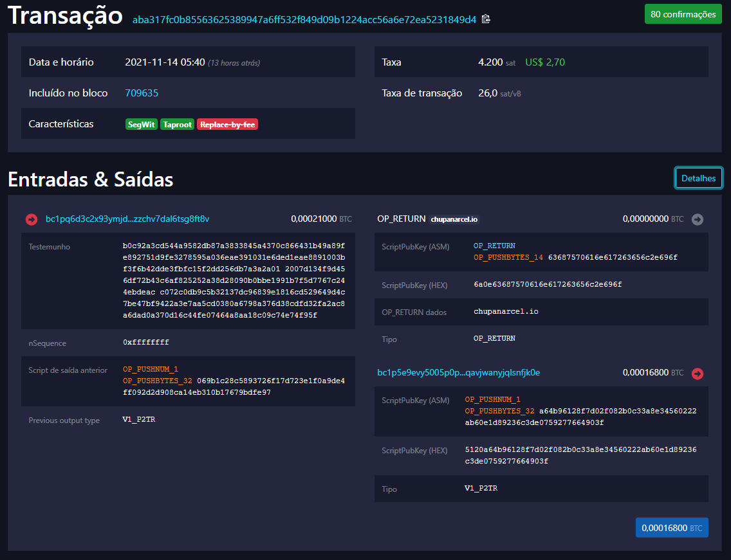Open block 709635
The height and width of the screenshot is (560, 731).
point(142,93)
